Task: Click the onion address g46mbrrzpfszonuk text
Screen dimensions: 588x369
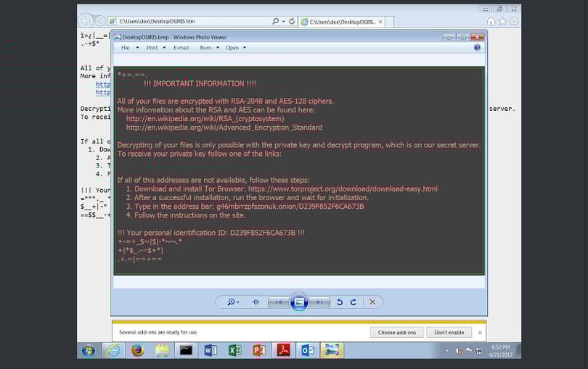Action: 290,207
